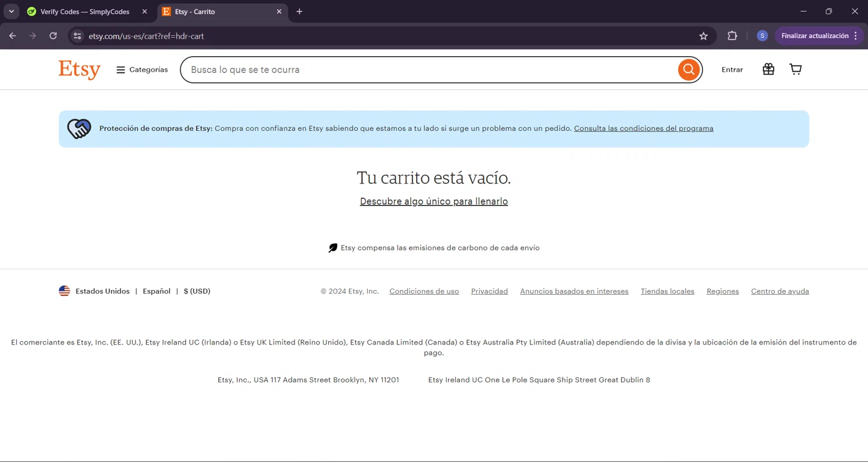
Task: View site information icon in address bar
Action: [77, 36]
